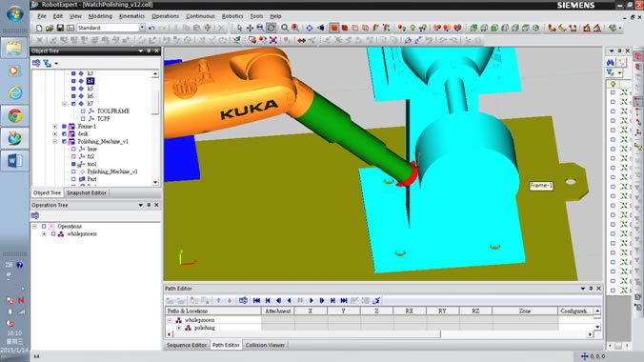644x362 pixels.
Task: Open the Robotics menu
Action: pos(232,16)
